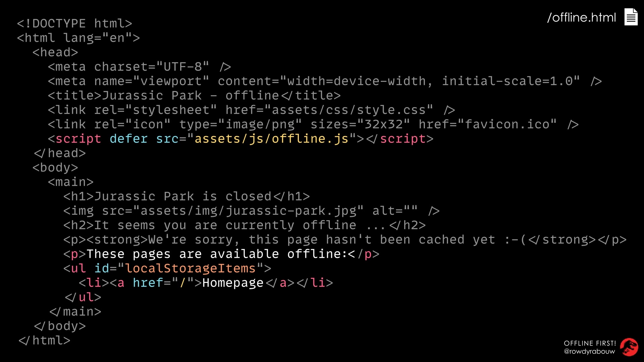Click the Homepage link text
This screenshot has width=644, height=362.
click(x=233, y=283)
